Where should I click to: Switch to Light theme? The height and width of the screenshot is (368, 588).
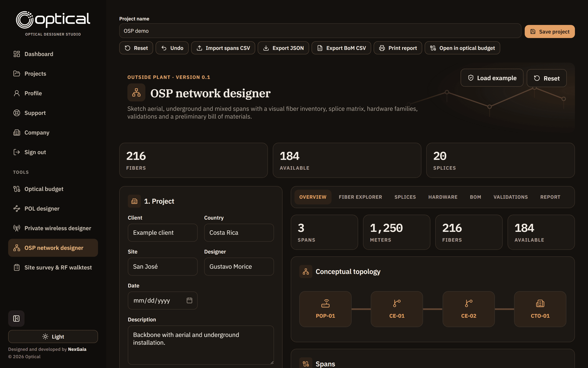coord(53,337)
